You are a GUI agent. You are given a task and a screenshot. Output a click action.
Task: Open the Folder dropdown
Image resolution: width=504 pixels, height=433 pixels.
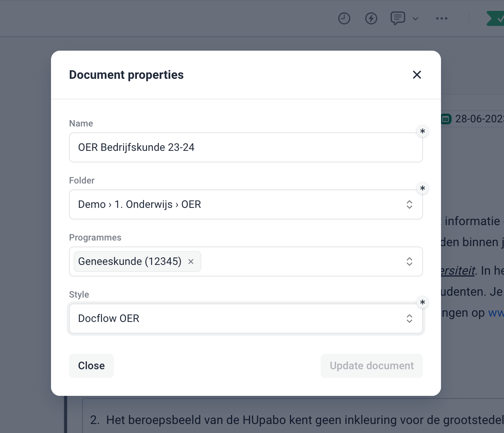coord(246,204)
